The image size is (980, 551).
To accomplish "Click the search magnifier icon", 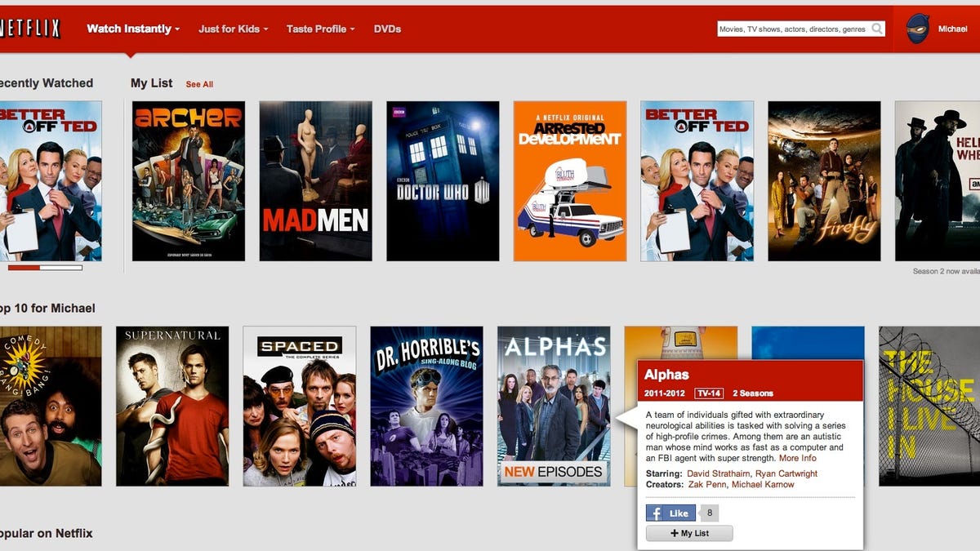I will [x=877, y=29].
